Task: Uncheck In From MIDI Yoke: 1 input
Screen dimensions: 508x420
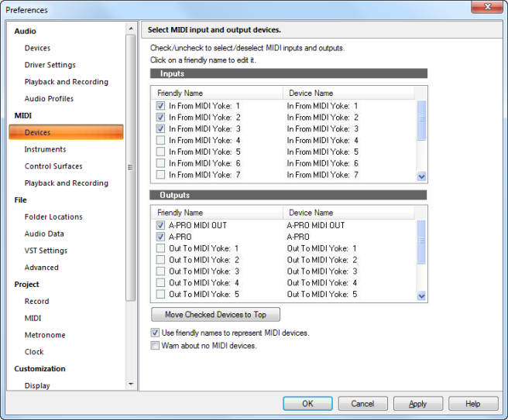Action: coord(160,106)
